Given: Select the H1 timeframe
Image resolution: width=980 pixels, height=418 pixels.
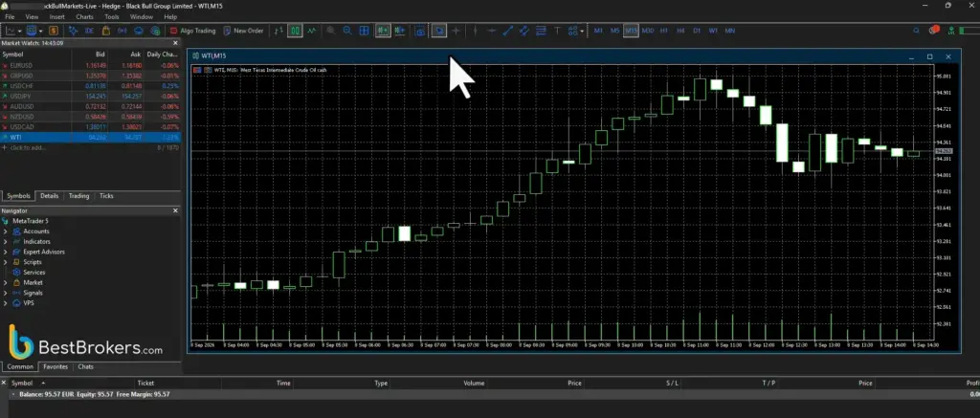Looking at the screenshot, I should [664, 31].
